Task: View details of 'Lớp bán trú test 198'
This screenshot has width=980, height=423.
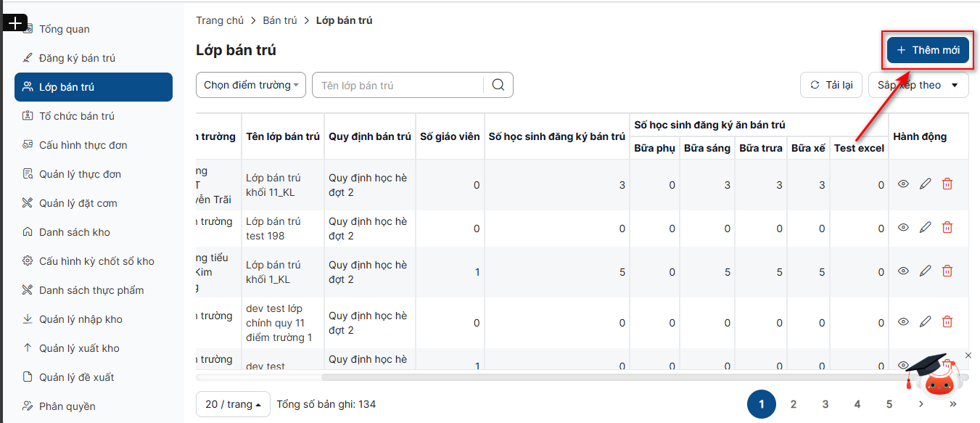Action: pos(903,228)
